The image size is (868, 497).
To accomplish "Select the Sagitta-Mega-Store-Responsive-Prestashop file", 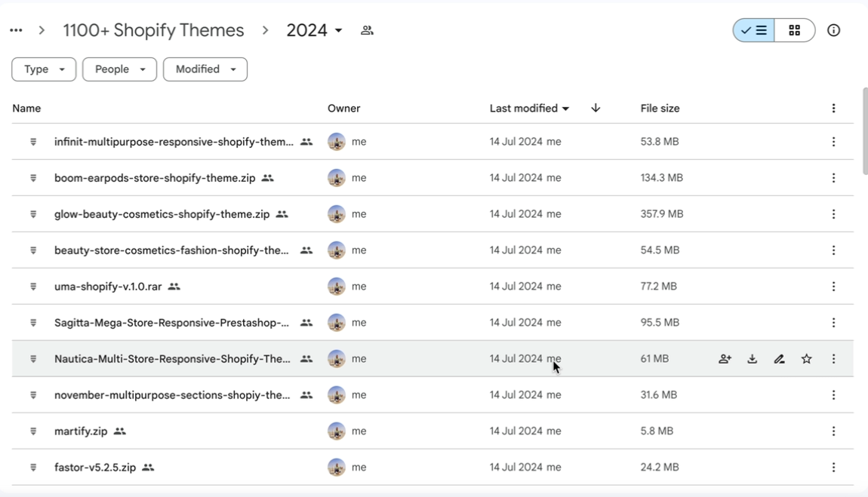I will tap(432, 323).
